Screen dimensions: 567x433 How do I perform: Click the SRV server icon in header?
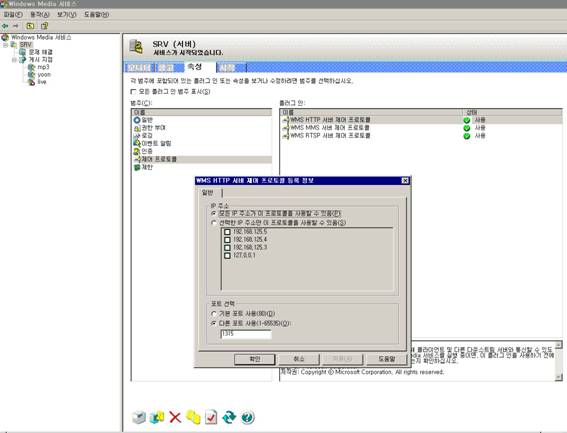pyautogui.click(x=136, y=47)
